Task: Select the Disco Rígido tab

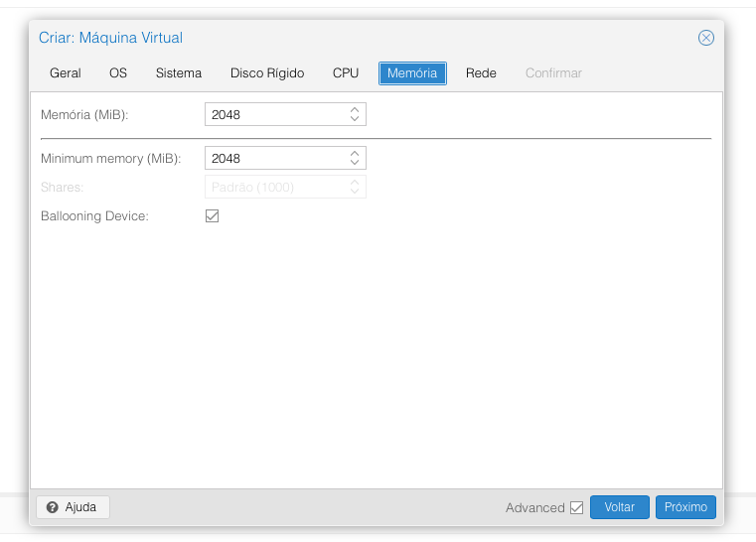Action: tap(267, 73)
